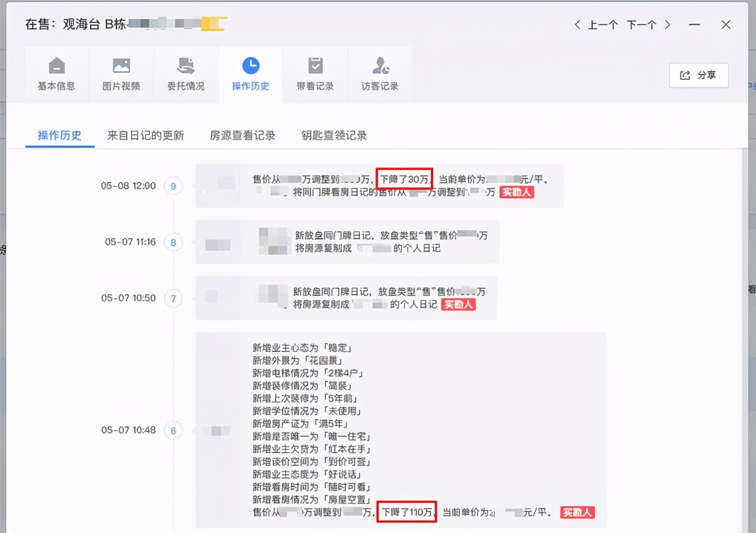Click timeline marker number 9
The image size is (756, 533).
(173, 186)
